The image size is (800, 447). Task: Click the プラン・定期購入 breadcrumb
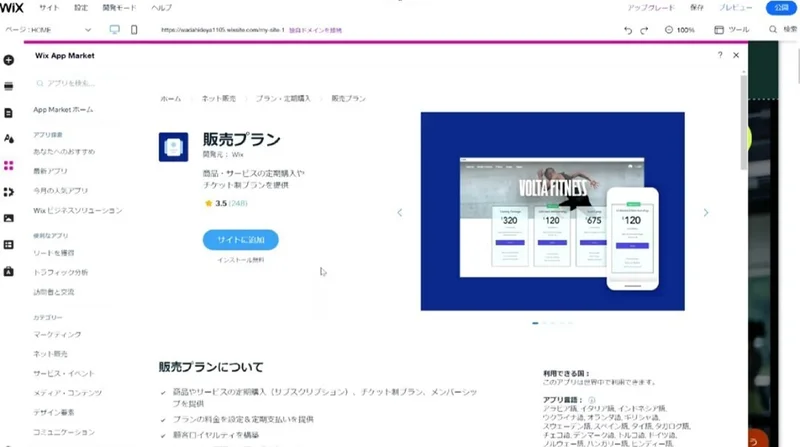283,98
